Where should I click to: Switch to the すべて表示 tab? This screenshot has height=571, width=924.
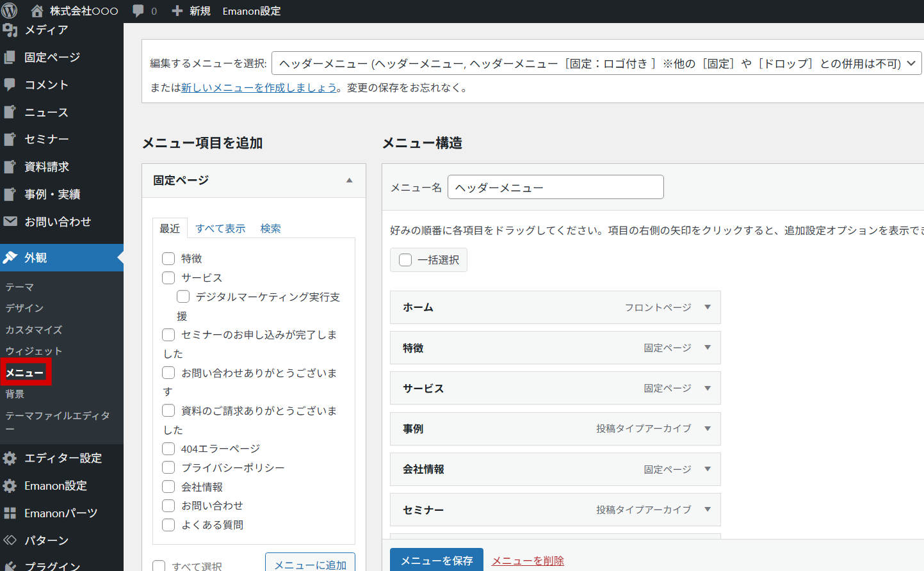[x=220, y=229]
